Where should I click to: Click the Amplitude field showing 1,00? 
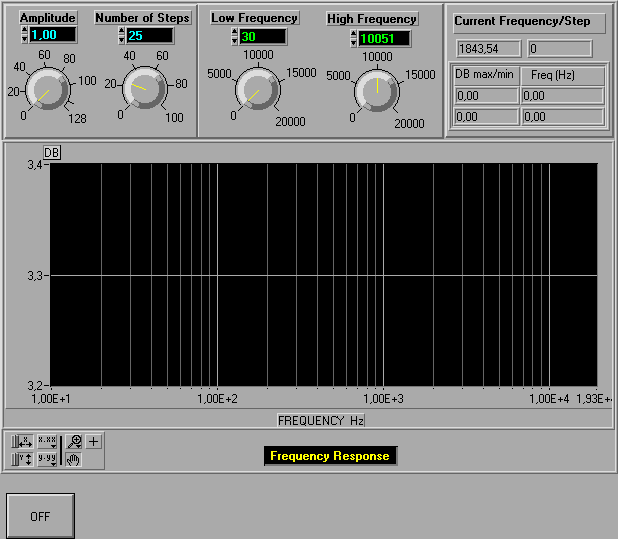(52, 35)
